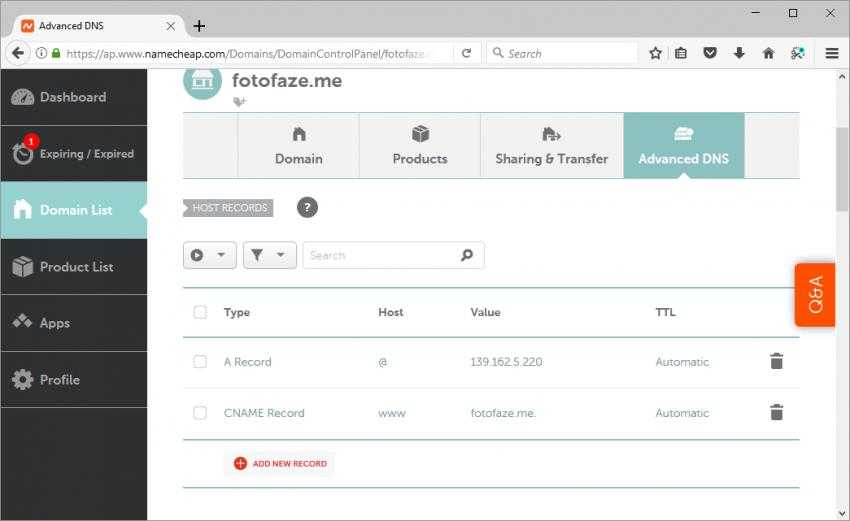
Task: Click the search magnifier in records search
Action: tap(466, 255)
